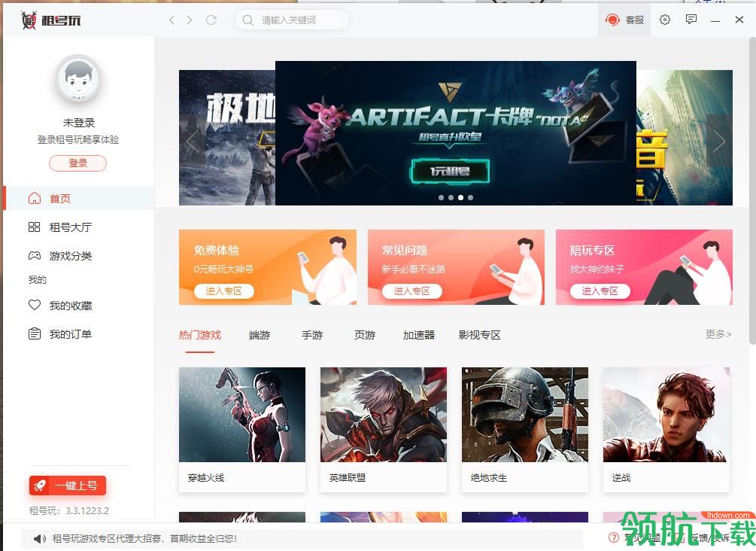Show next banner with right arrow
The height and width of the screenshot is (551, 756).
tap(719, 142)
